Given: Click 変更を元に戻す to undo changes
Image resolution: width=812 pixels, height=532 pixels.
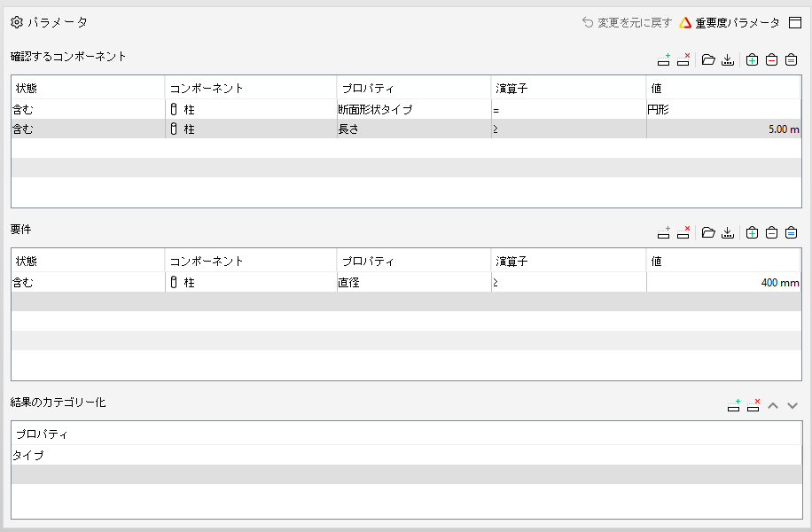Looking at the screenshot, I should [627, 23].
